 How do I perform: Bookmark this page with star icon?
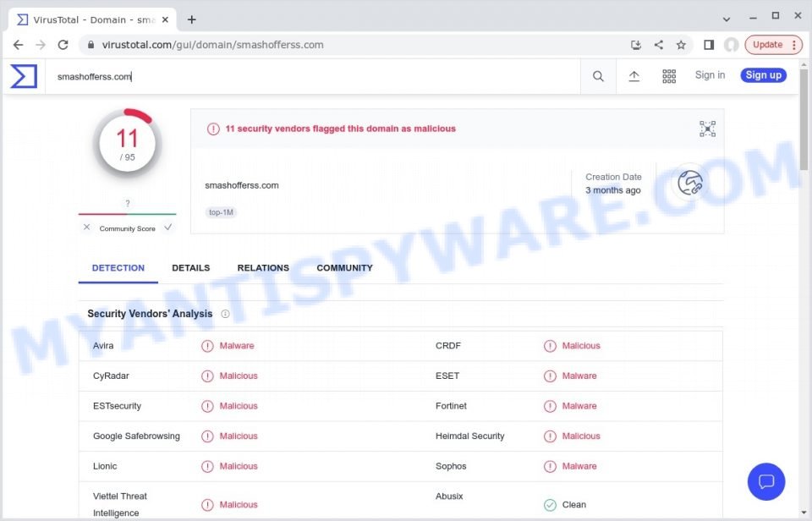(x=681, y=45)
